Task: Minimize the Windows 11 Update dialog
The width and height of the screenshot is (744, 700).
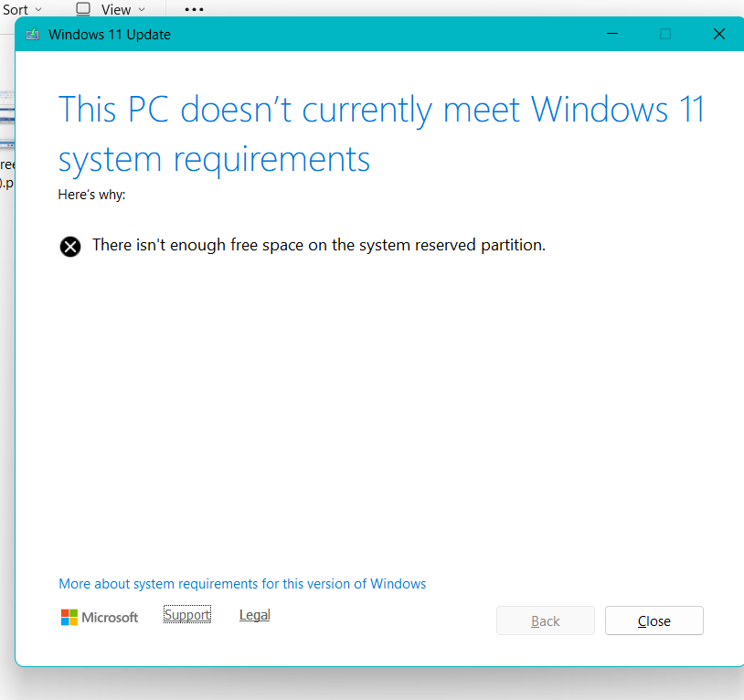Action: click(x=611, y=34)
